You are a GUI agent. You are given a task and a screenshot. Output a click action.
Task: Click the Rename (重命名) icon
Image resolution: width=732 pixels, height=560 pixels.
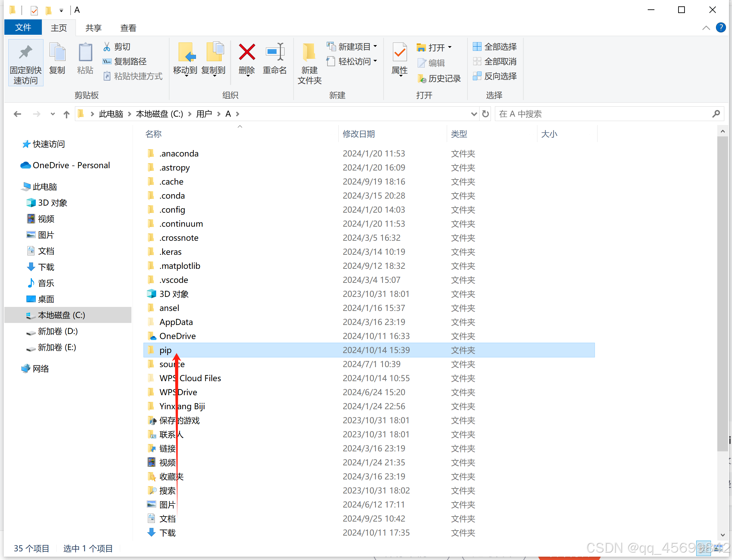(x=275, y=52)
